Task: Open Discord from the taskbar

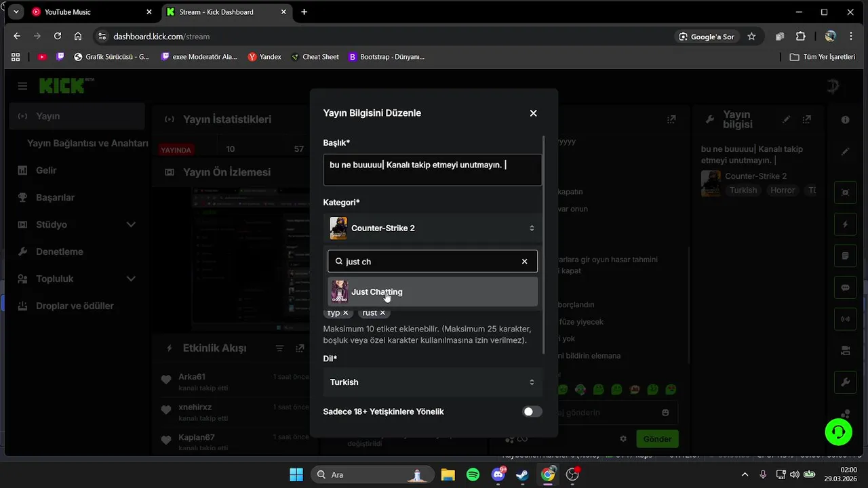Action: click(x=498, y=474)
